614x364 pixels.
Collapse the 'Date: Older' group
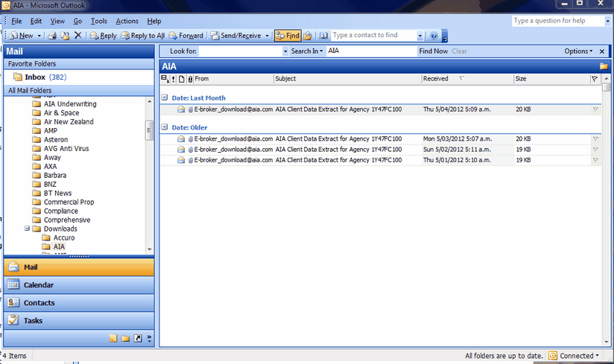165,127
